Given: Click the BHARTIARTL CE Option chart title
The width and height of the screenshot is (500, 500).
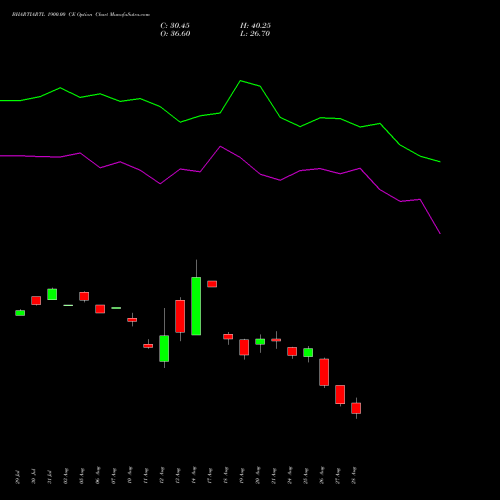Looking at the screenshot, I should (x=81, y=15).
